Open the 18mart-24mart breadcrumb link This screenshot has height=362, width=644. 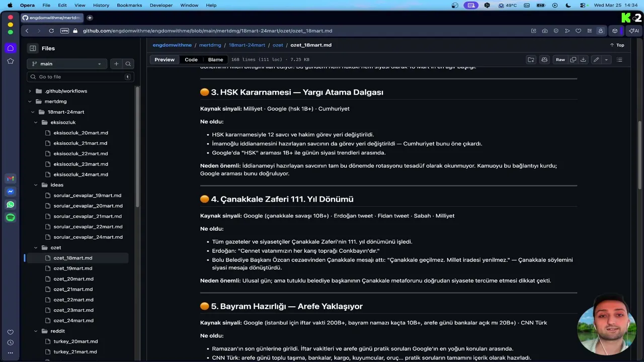247,45
